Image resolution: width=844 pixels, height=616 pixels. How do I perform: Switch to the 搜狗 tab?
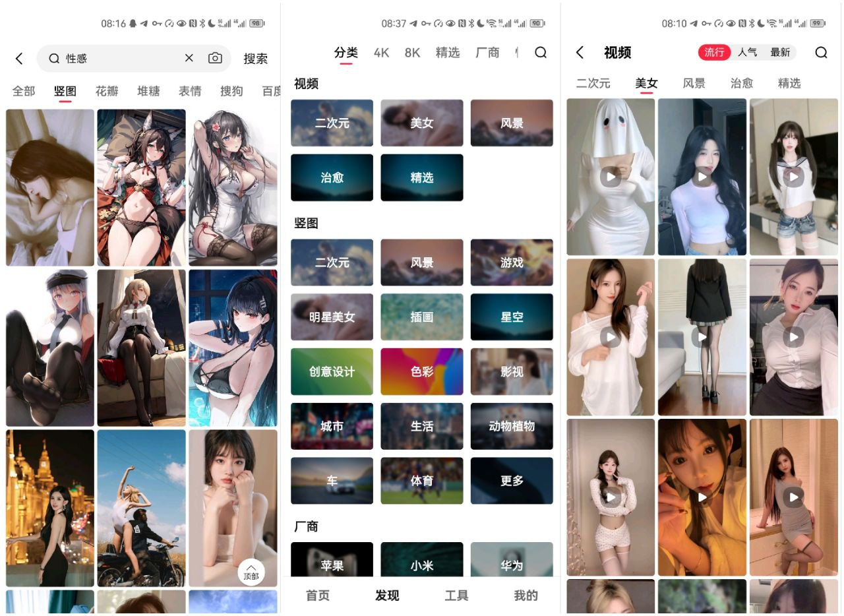click(x=231, y=91)
